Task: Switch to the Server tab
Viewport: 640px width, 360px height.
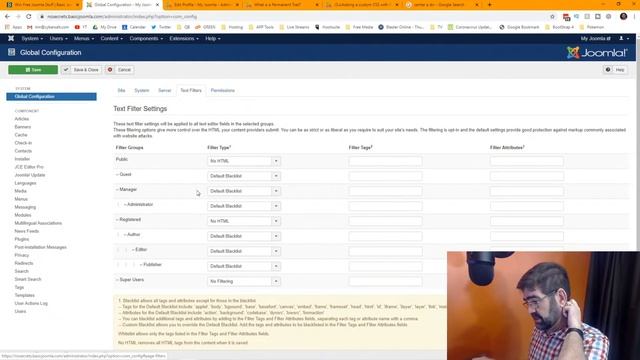Action: click(x=164, y=90)
